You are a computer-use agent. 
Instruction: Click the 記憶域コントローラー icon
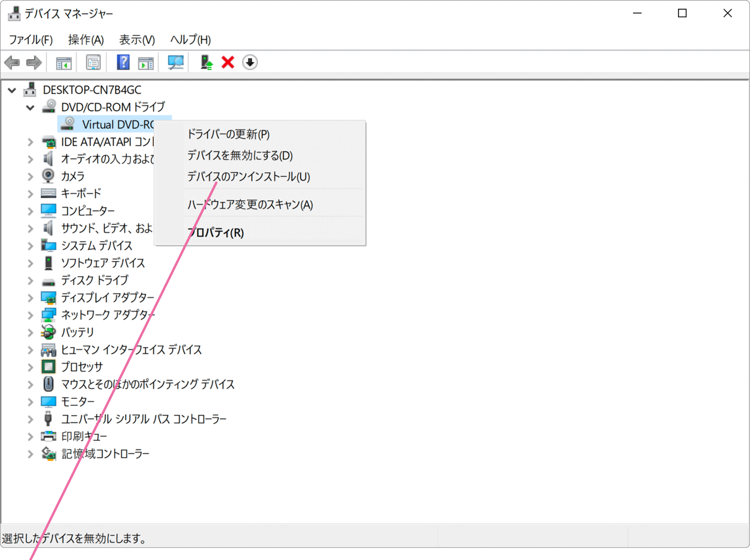(48, 454)
